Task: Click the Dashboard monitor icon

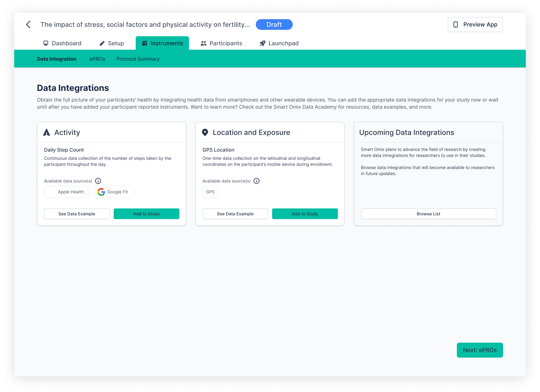Action: [x=46, y=43]
